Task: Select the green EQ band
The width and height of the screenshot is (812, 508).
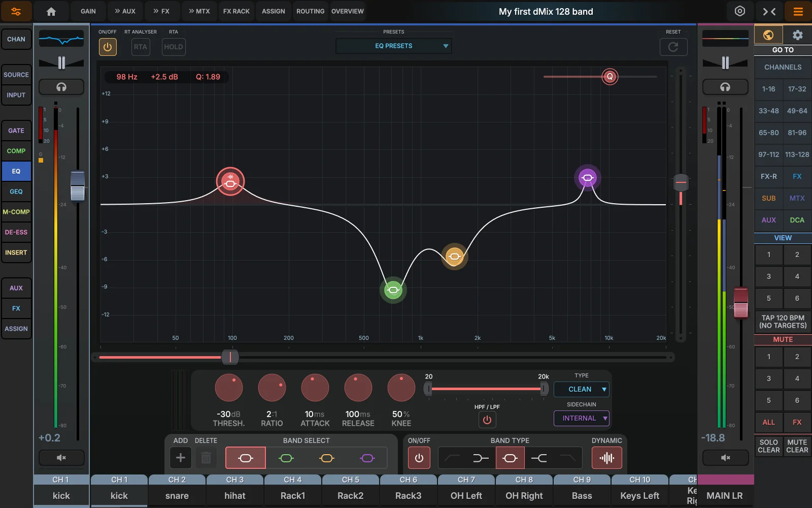Action: click(x=286, y=458)
